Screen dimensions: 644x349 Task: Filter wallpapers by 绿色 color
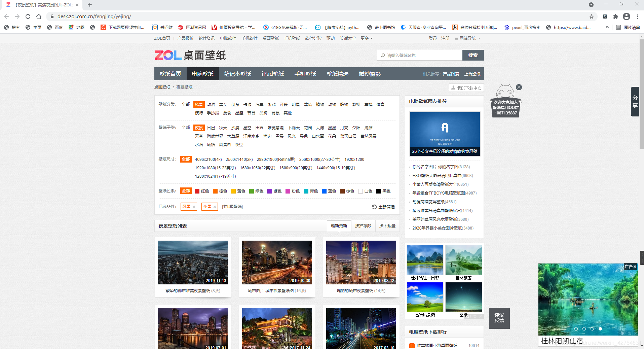256,191
